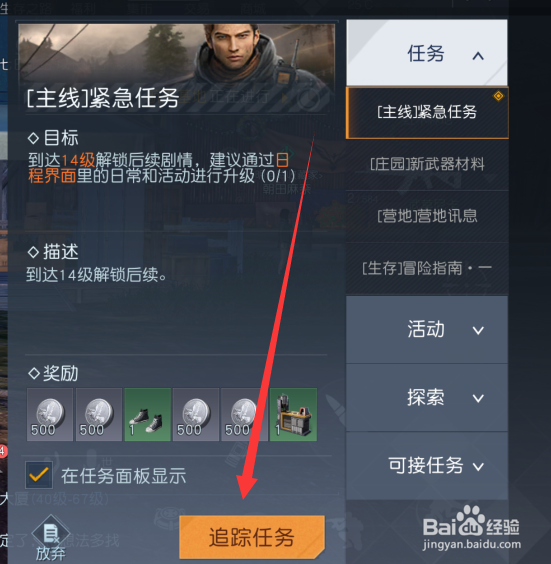
Task: Open the [生存]冒险指南·一 quest
Action: click(x=427, y=268)
